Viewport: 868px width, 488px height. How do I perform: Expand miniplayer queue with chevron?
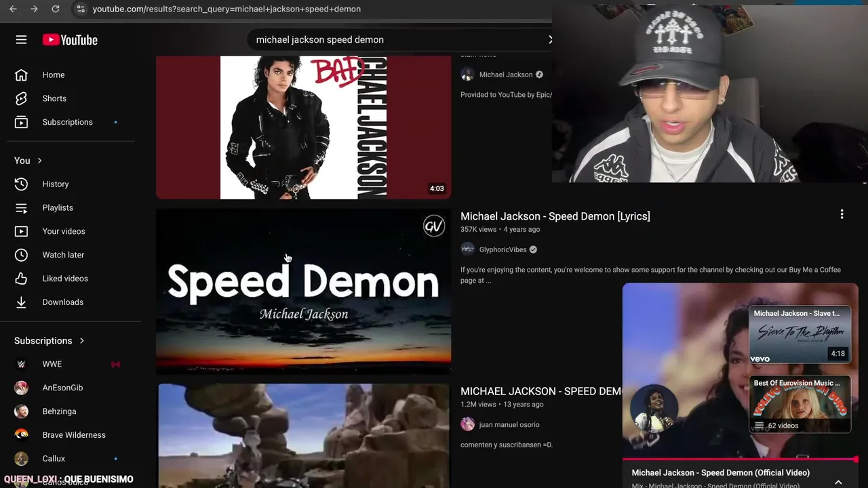838,482
